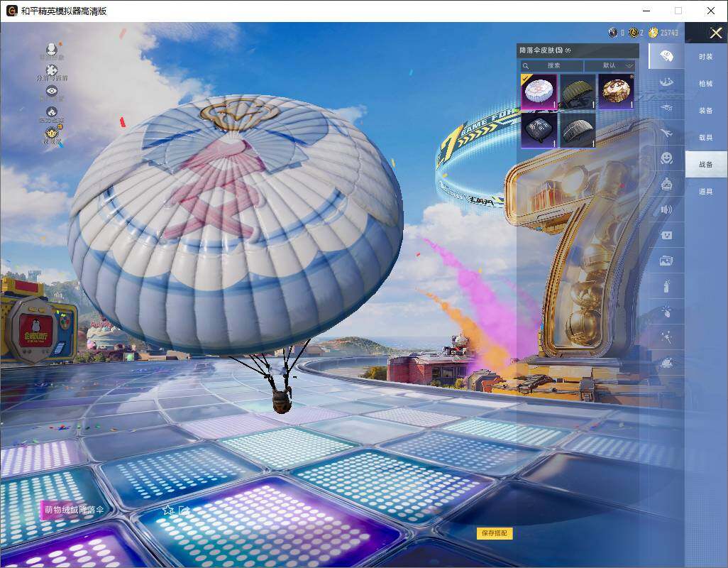The width and height of the screenshot is (728, 568).
Task: Click the golden collector badge icon
Action: 52,133
